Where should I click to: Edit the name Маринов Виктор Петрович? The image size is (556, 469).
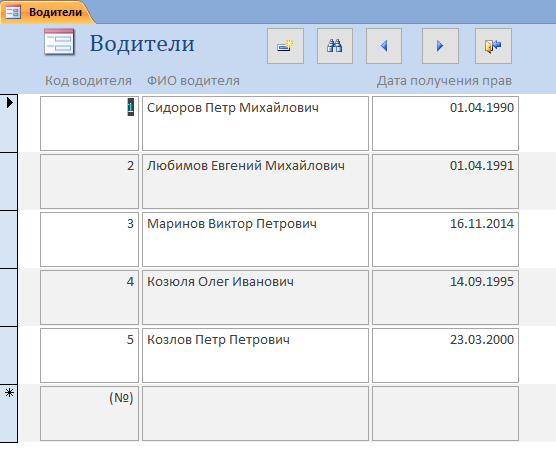click(x=255, y=240)
